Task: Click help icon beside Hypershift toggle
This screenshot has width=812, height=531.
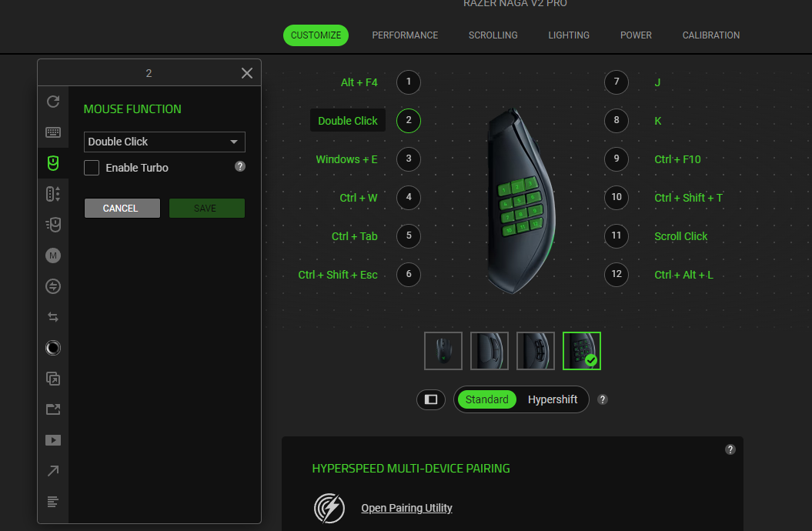Action: 603,399
